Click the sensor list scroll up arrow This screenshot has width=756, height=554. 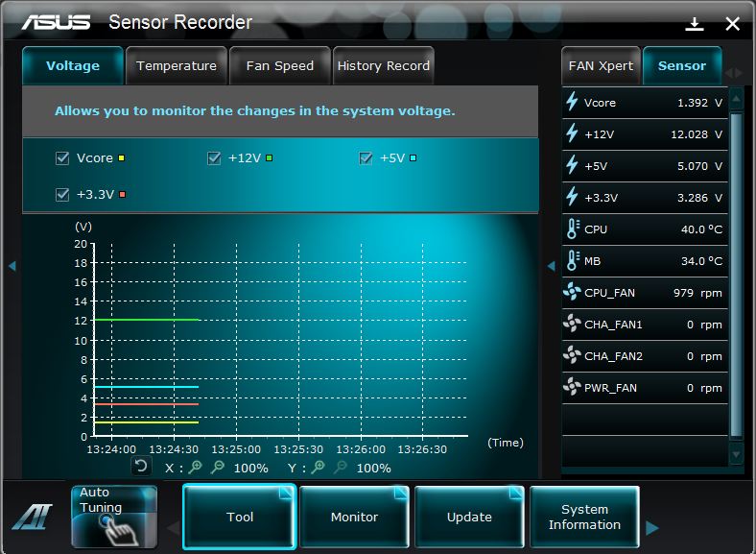736,100
